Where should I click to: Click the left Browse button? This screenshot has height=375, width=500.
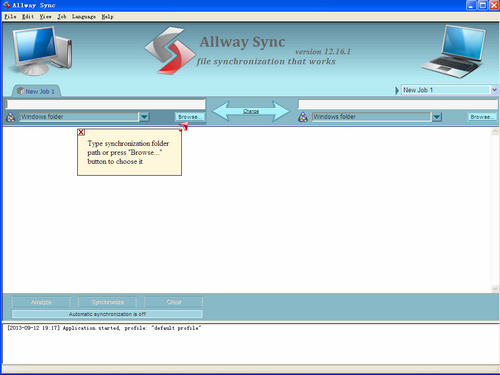[189, 117]
